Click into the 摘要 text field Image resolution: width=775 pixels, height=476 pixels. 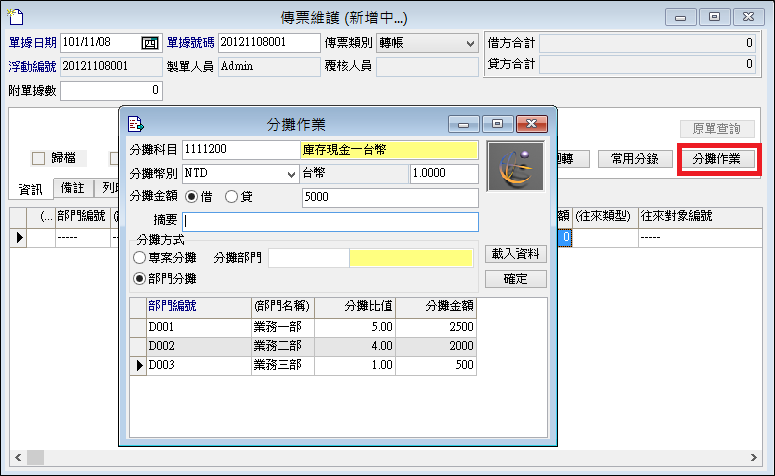(x=331, y=222)
